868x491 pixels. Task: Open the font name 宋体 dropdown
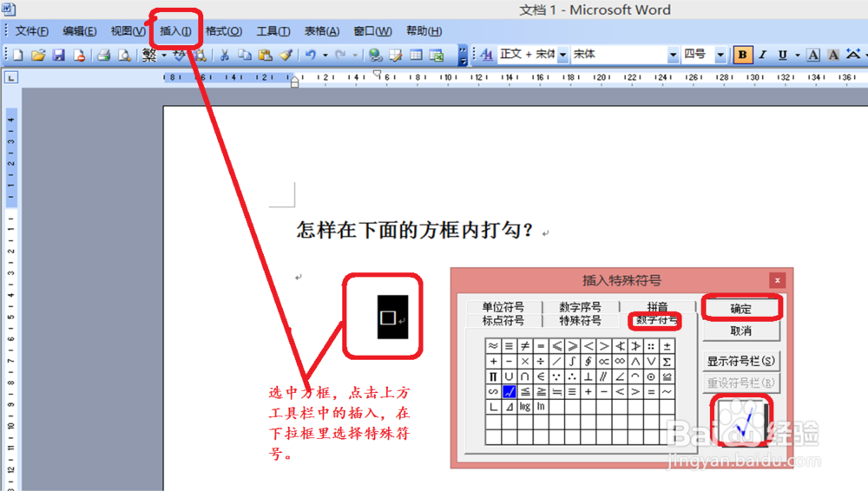[674, 55]
